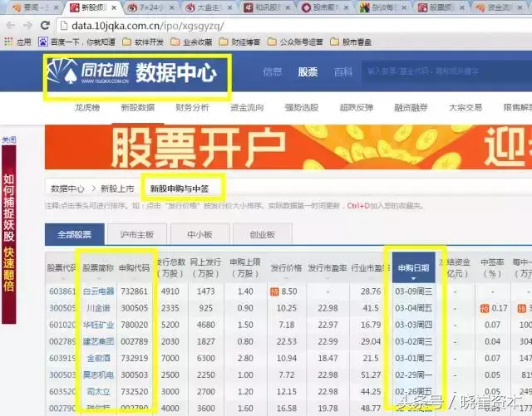Open the 新股数据 menu item
Image resolution: width=532 pixels, height=416 pixels.
pyautogui.click(x=137, y=108)
